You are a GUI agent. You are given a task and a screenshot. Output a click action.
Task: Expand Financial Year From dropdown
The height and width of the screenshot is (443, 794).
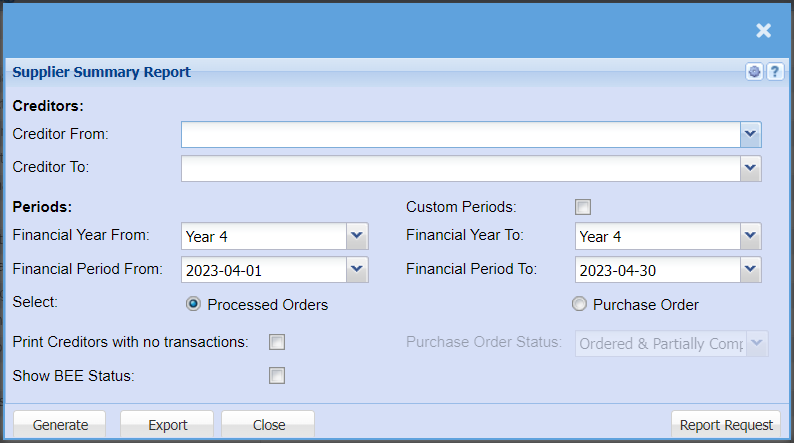click(357, 237)
